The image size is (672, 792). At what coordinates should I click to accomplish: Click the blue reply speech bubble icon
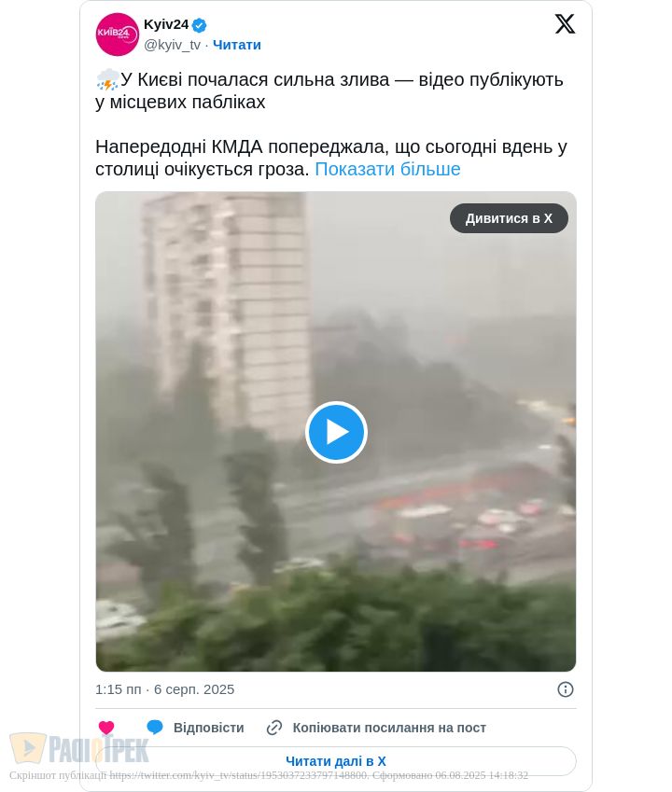tap(155, 728)
